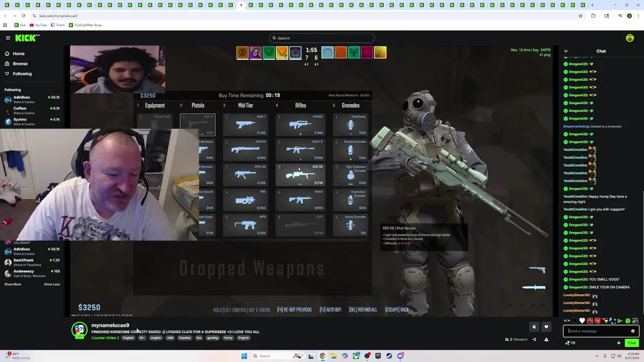Click the Kick logo

coord(27,38)
